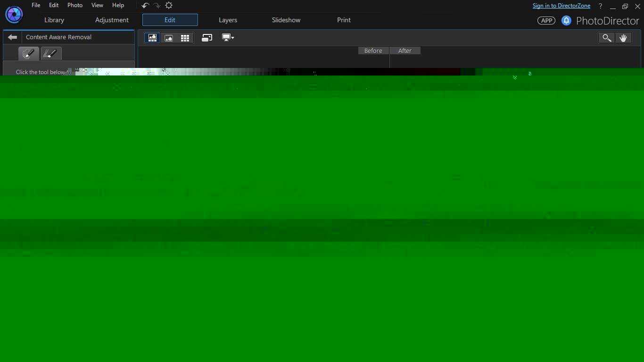Activate the Pan hand tool
Screen dimensions: 644x362
point(623,38)
